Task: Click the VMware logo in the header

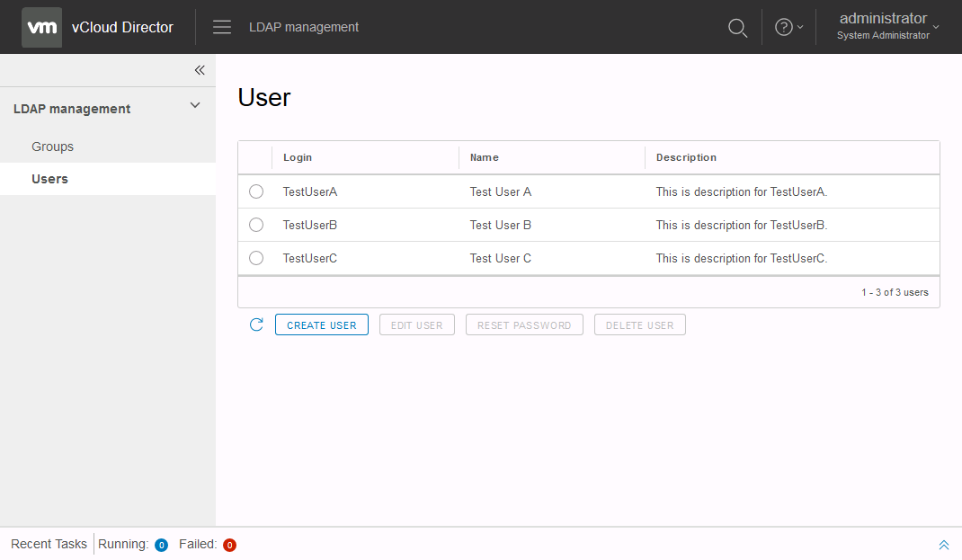Action: 41,27
